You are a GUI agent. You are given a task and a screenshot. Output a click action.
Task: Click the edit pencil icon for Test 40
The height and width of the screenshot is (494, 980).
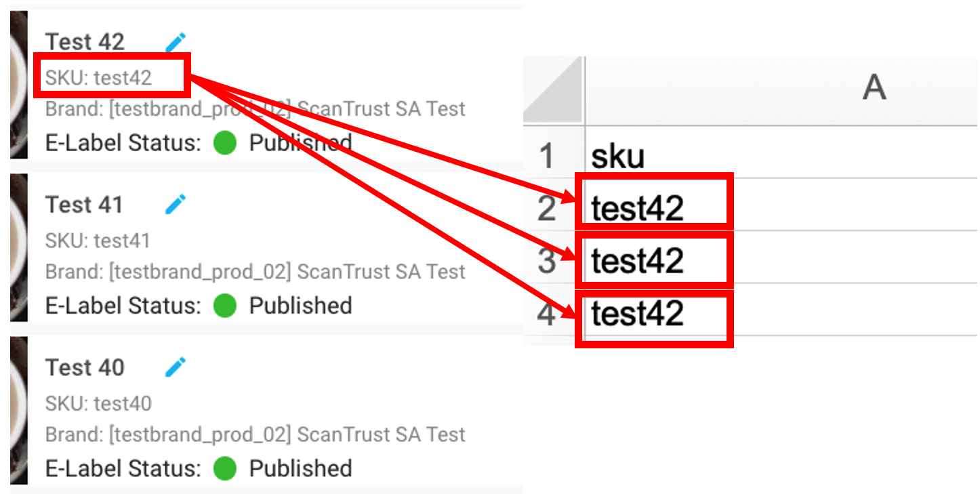coord(176,366)
